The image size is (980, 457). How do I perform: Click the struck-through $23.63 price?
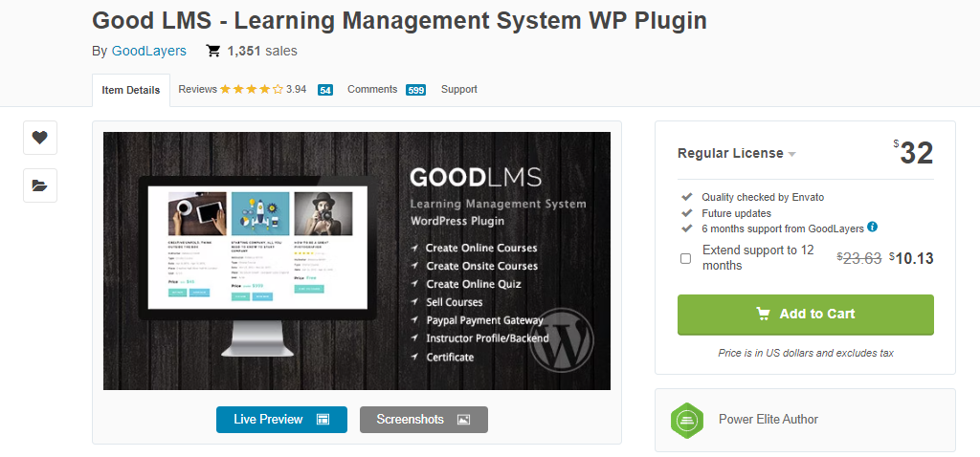pos(859,258)
